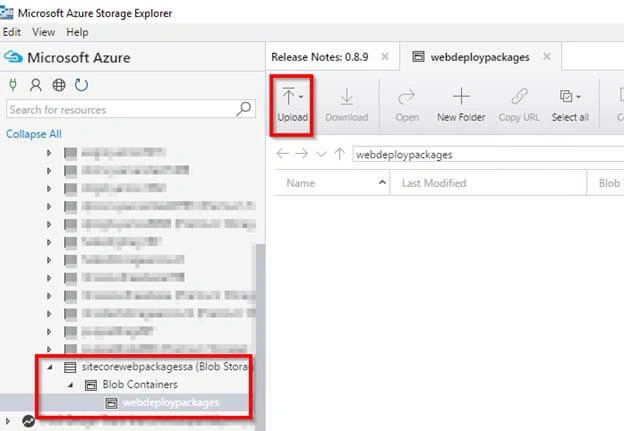Click the globe icon
This screenshot has height=431, width=624.
coord(59,85)
